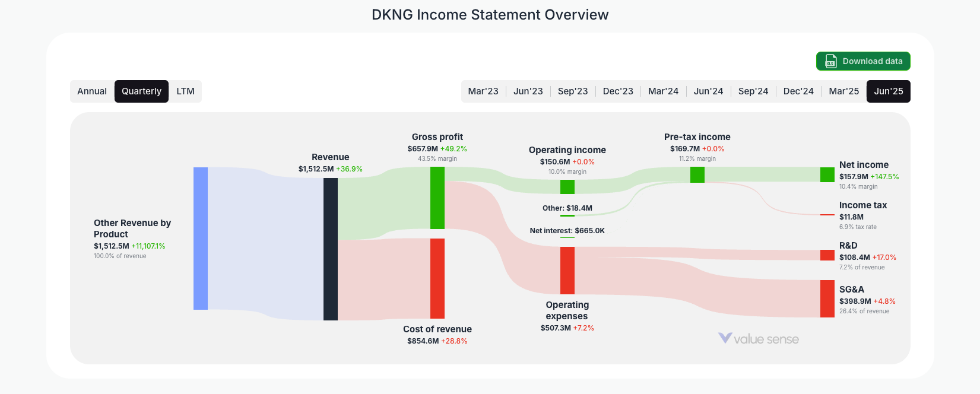Click the Income tax label

point(863,205)
